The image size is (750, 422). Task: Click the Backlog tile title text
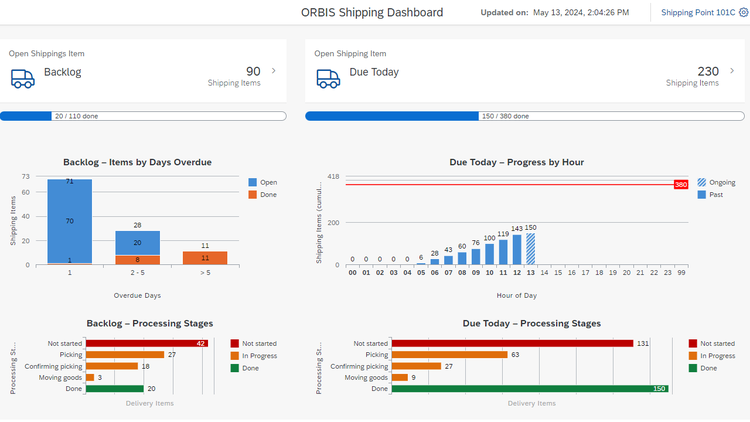pyautogui.click(x=63, y=72)
